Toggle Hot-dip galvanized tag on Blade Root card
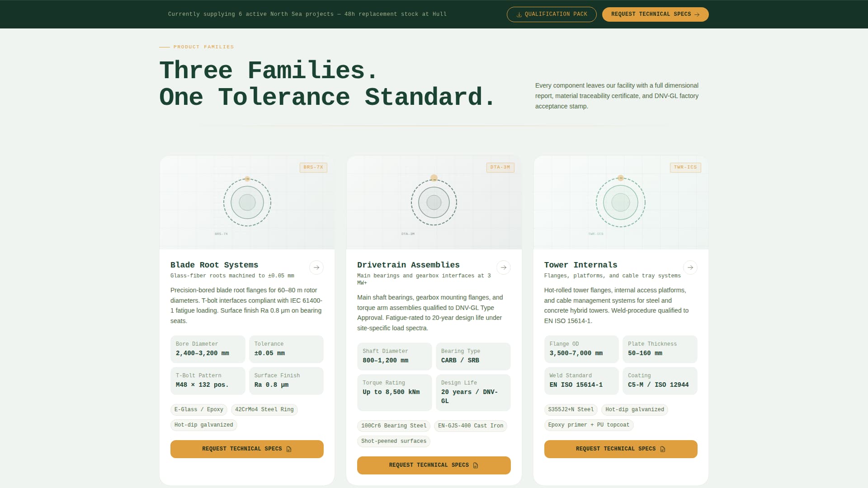 203,425
